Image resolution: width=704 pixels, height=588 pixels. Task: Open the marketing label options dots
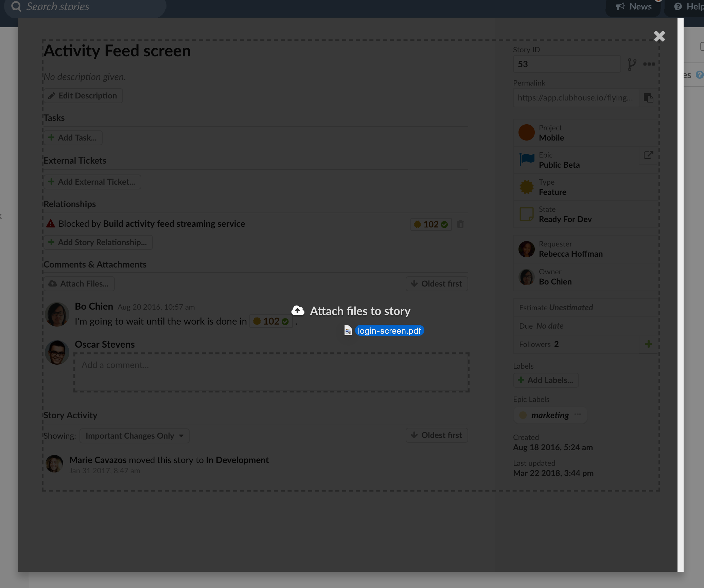578,415
